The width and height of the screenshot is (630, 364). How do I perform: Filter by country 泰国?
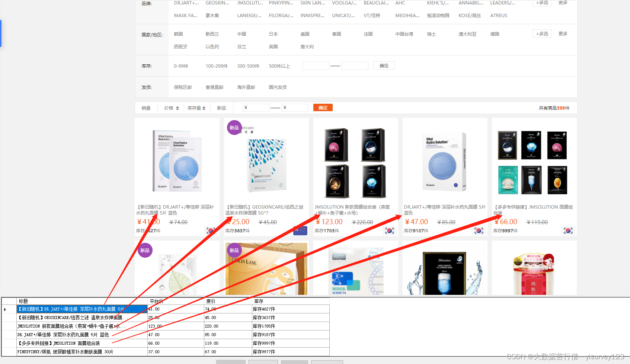pyautogui.click(x=337, y=34)
